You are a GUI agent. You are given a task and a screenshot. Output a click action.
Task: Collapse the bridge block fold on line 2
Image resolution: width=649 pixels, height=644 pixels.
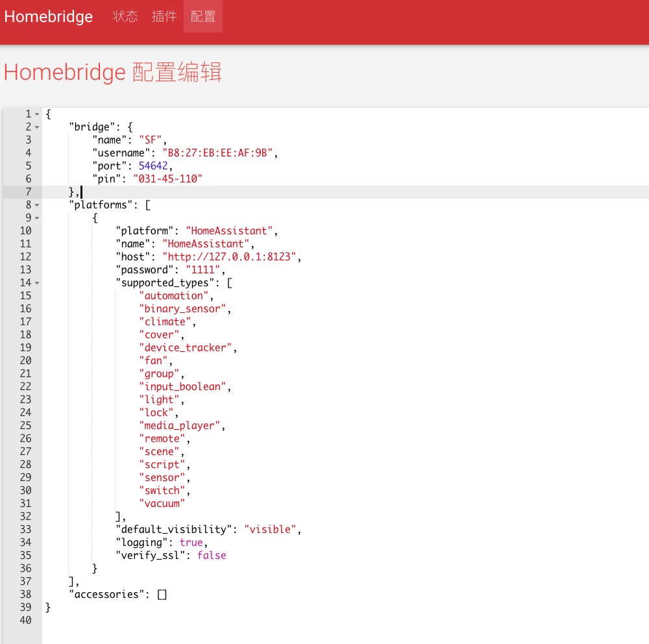[x=37, y=127]
